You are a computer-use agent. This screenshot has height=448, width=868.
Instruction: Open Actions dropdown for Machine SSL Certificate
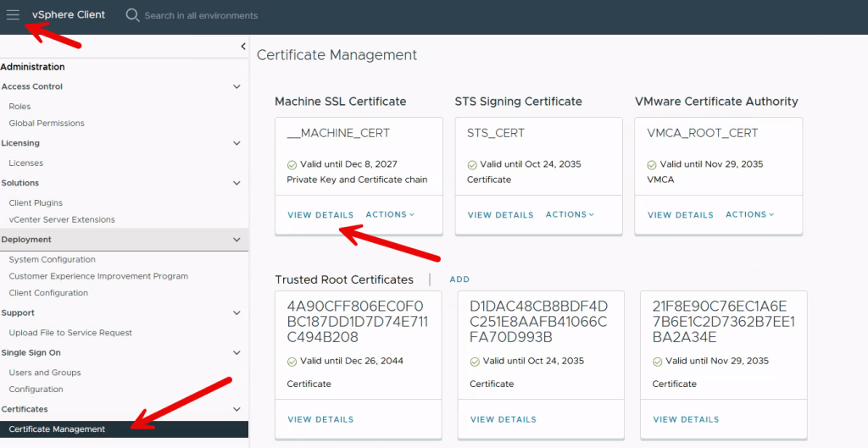coord(390,215)
